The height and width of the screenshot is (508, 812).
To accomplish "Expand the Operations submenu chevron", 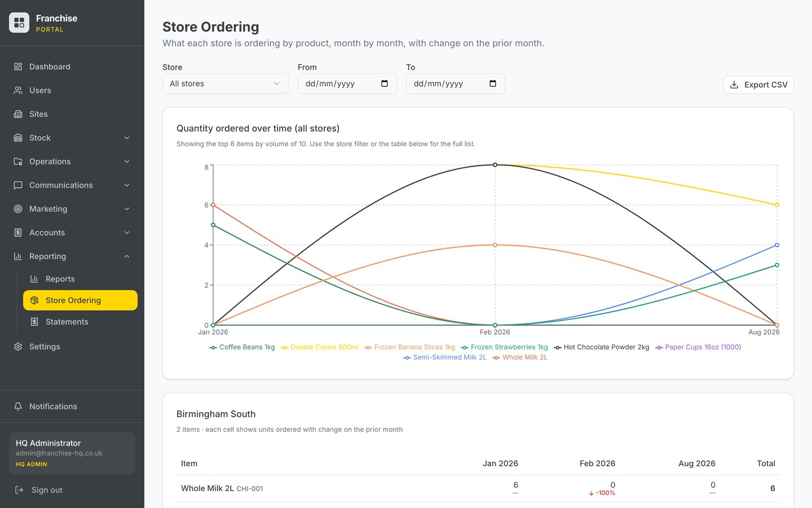I will 127,161.
